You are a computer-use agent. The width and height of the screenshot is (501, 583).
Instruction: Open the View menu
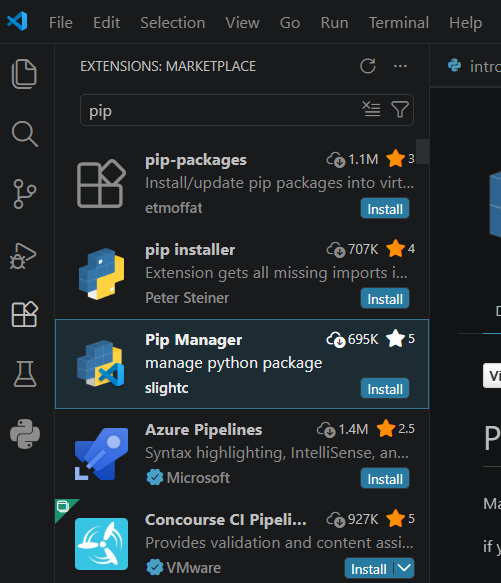tap(242, 23)
